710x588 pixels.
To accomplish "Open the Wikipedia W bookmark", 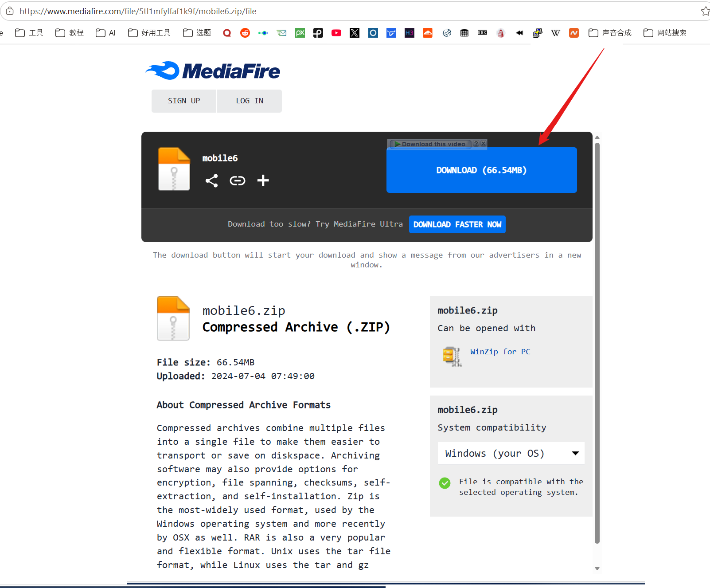I will click(555, 33).
